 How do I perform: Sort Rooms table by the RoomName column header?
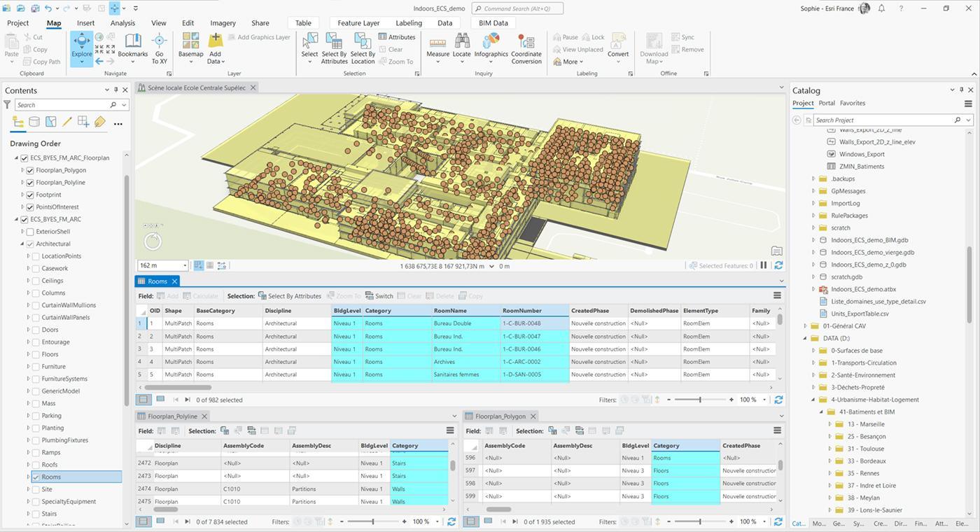[x=466, y=311]
